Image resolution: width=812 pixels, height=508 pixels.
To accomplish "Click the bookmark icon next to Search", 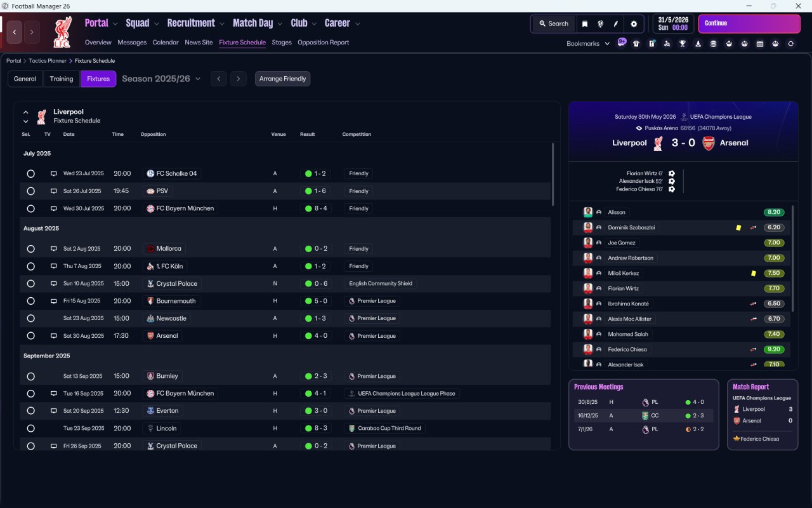I will click(585, 24).
